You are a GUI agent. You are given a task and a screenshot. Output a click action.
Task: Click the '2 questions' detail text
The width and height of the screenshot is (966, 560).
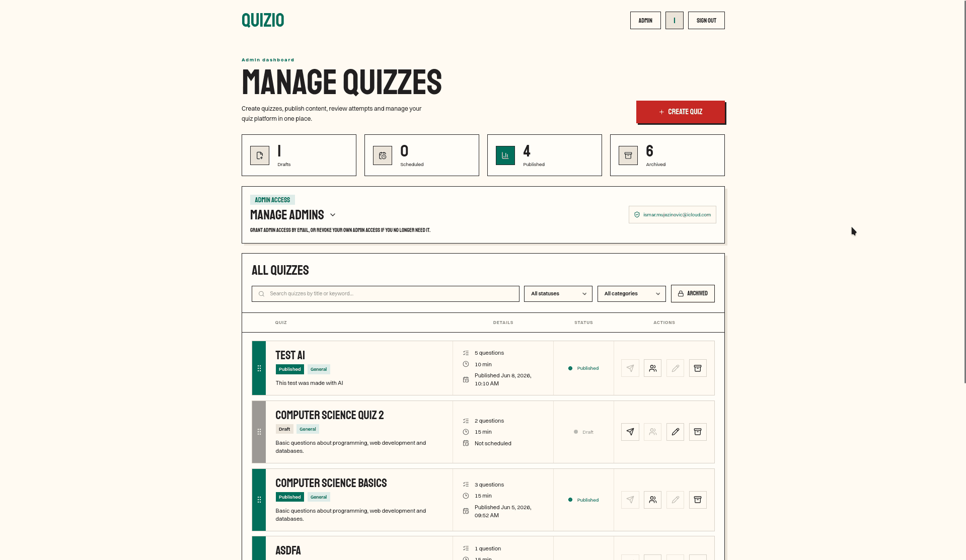pyautogui.click(x=489, y=421)
